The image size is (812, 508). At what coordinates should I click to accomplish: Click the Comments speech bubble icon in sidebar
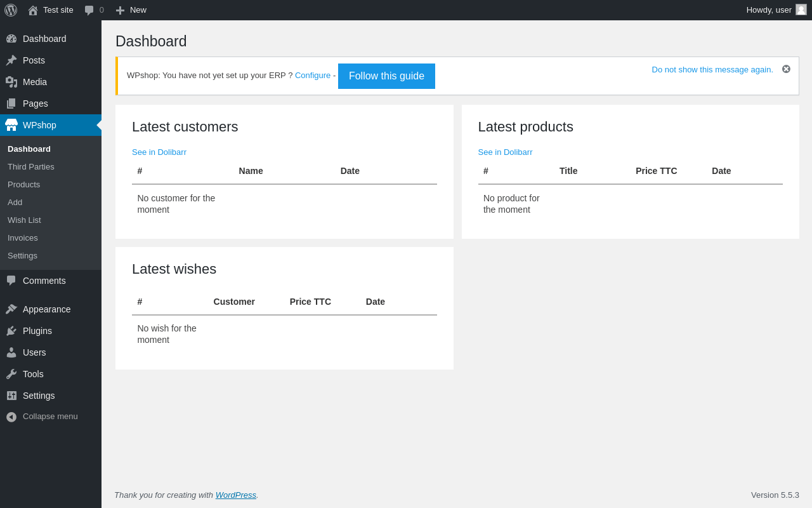tap(11, 281)
